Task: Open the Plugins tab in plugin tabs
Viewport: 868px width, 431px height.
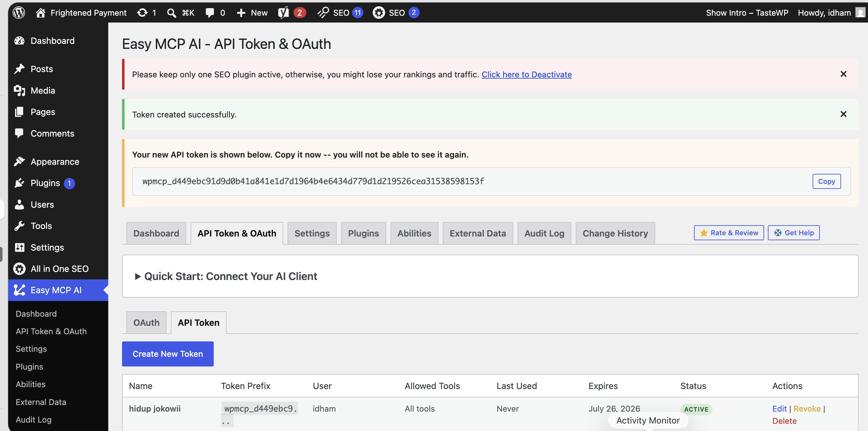Action: (x=363, y=233)
